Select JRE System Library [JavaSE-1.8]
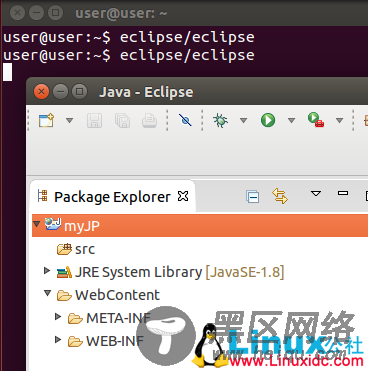The width and height of the screenshot is (368, 371). (179, 272)
